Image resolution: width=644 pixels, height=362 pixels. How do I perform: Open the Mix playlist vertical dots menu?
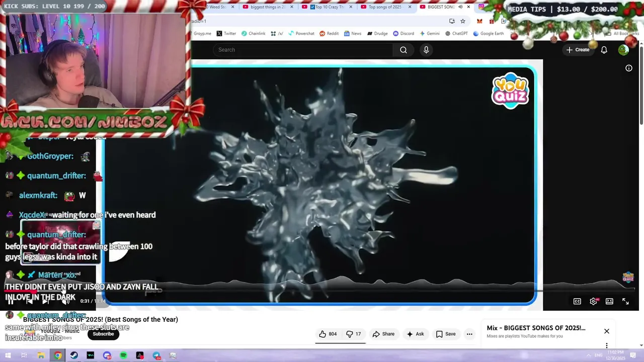pyautogui.click(x=607, y=345)
